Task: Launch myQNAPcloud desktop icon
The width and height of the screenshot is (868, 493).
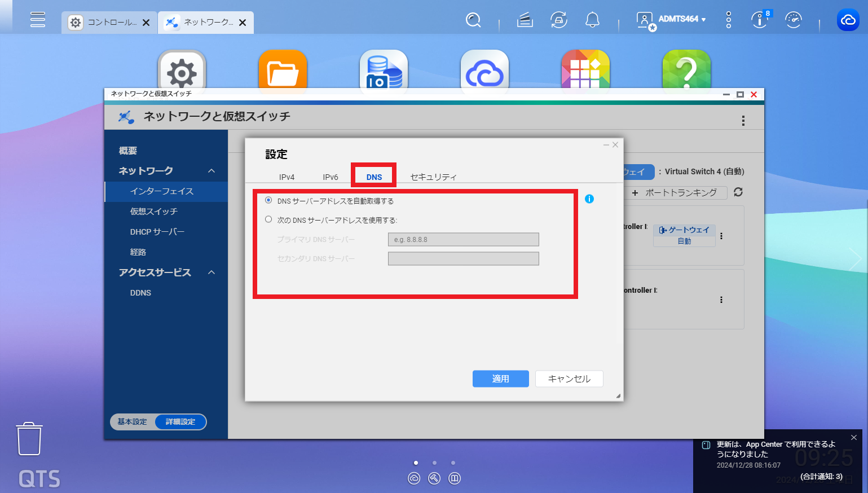Action: coord(484,72)
